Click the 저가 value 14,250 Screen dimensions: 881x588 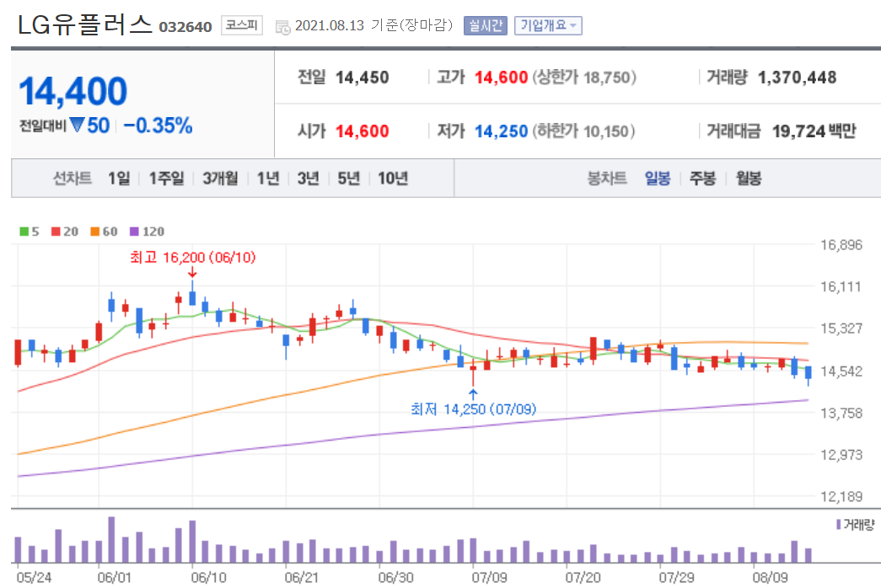(501, 131)
